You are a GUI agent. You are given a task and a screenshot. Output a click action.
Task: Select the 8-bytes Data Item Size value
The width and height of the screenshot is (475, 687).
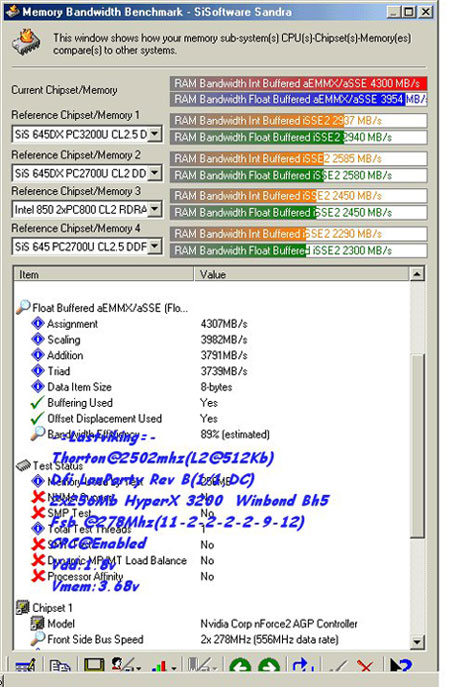[216, 387]
